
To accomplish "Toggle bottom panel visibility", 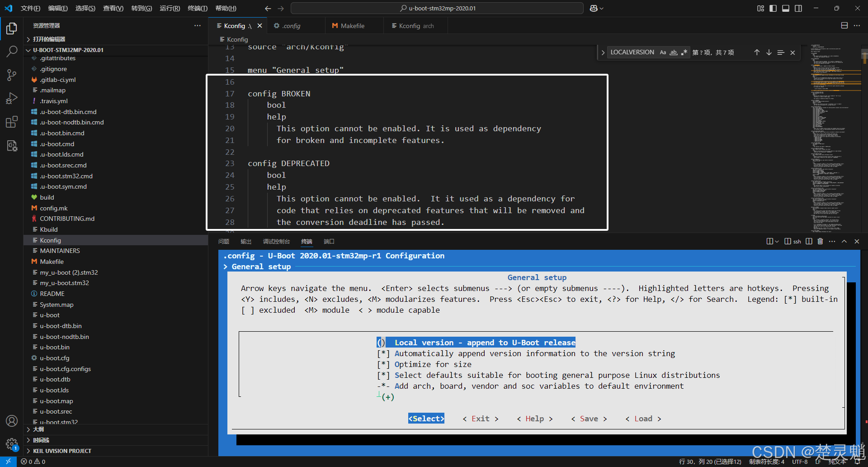I will [x=786, y=8].
